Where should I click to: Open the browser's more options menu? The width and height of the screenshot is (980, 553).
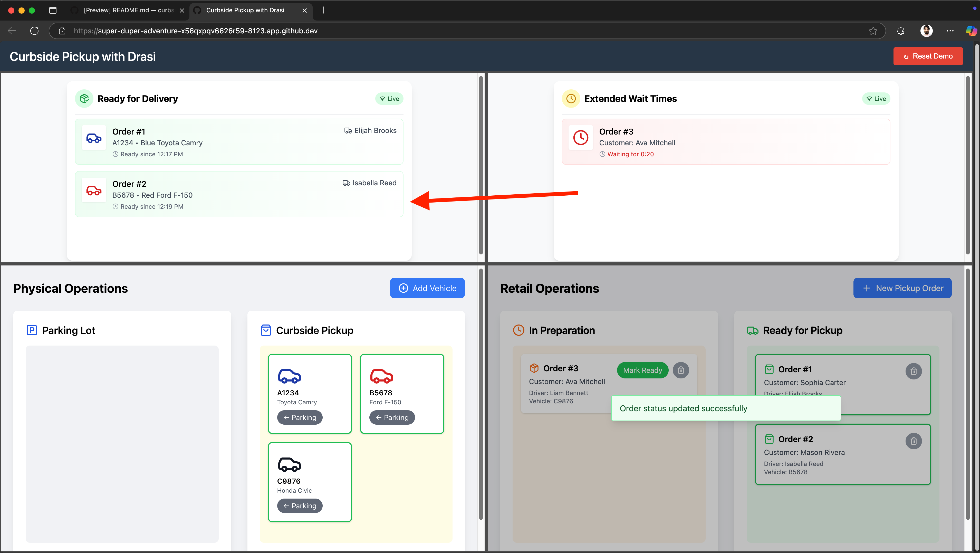tap(950, 31)
